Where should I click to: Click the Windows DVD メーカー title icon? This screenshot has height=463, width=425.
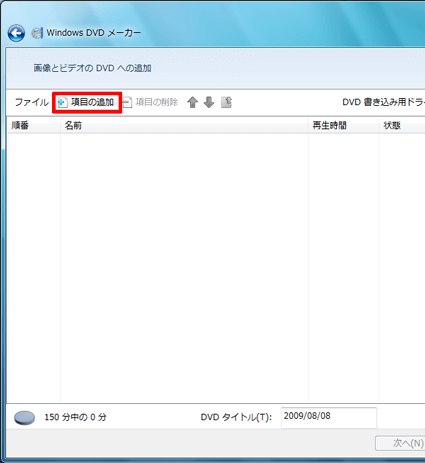coord(37,33)
